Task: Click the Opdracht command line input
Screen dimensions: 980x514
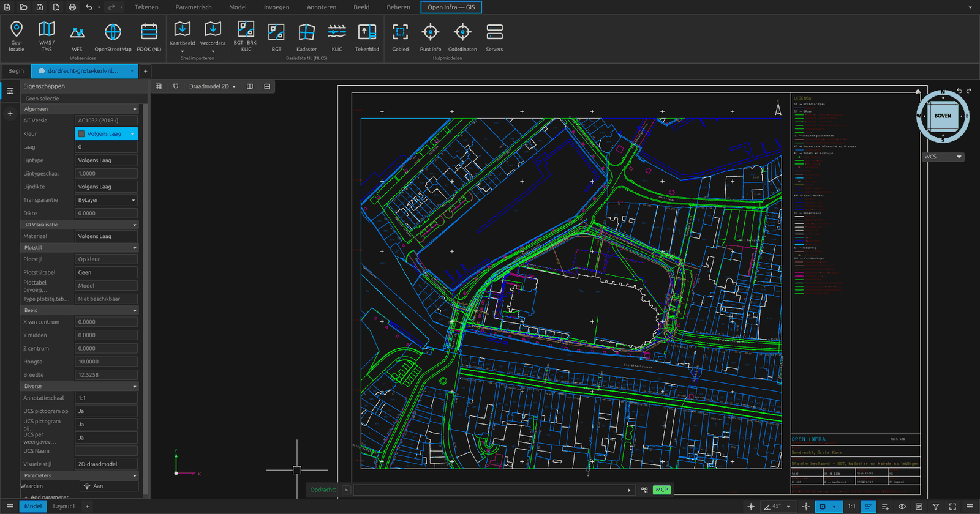Action: coord(493,490)
